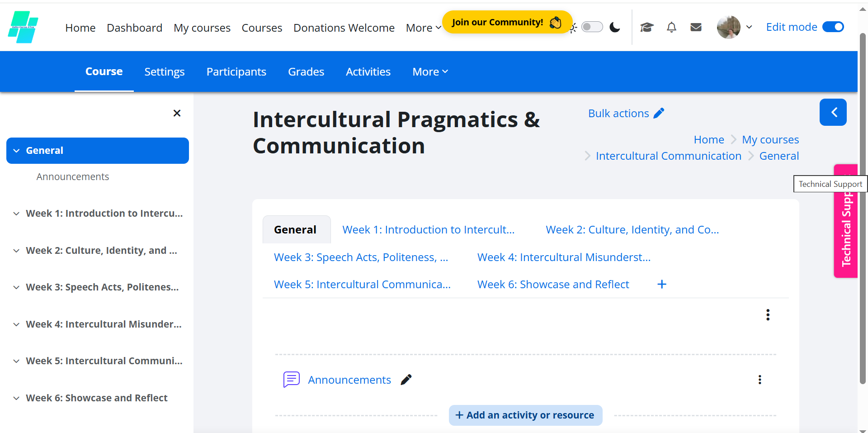Click the Bulk actions pencil icon
Screen dimensions: 868x433
point(659,113)
